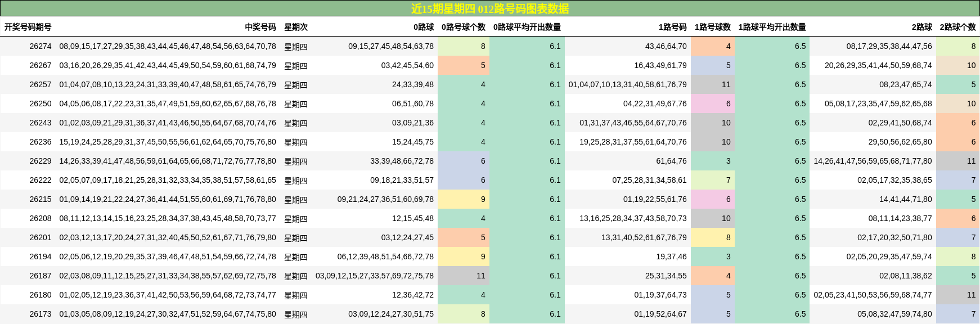Click the orange 0路 count 5 in row 26267
Image resolution: width=980 pixels, height=324 pixels.
[x=464, y=65]
